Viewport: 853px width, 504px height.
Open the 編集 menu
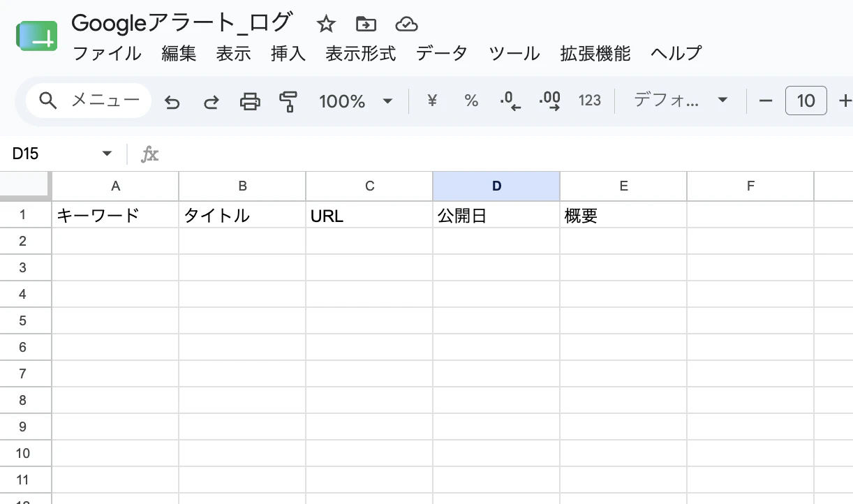click(x=179, y=54)
